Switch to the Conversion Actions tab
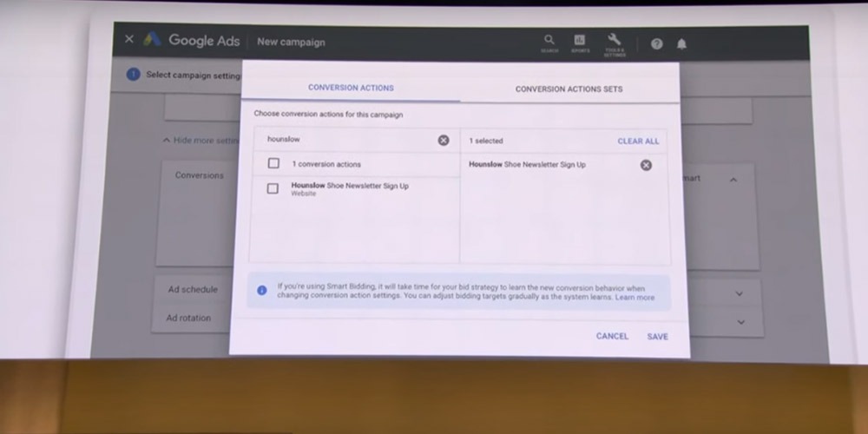This screenshot has width=868, height=434. pos(351,88)
